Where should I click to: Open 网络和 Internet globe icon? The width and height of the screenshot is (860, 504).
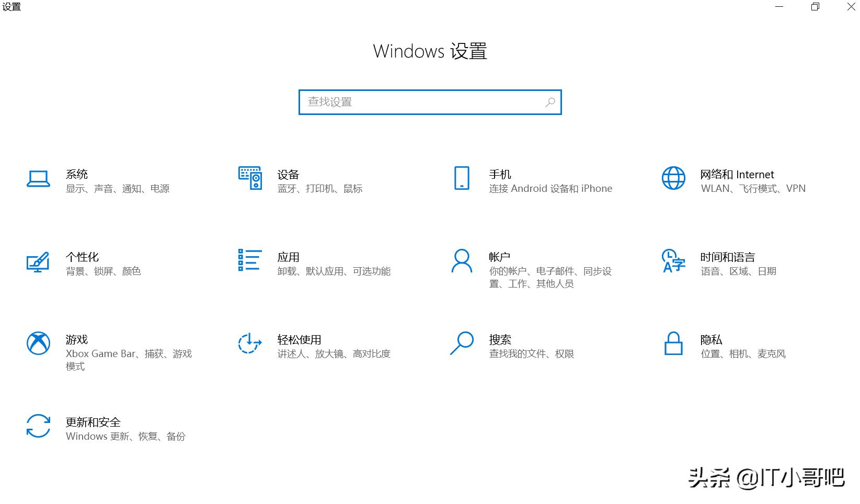click(x=673, y=178)
